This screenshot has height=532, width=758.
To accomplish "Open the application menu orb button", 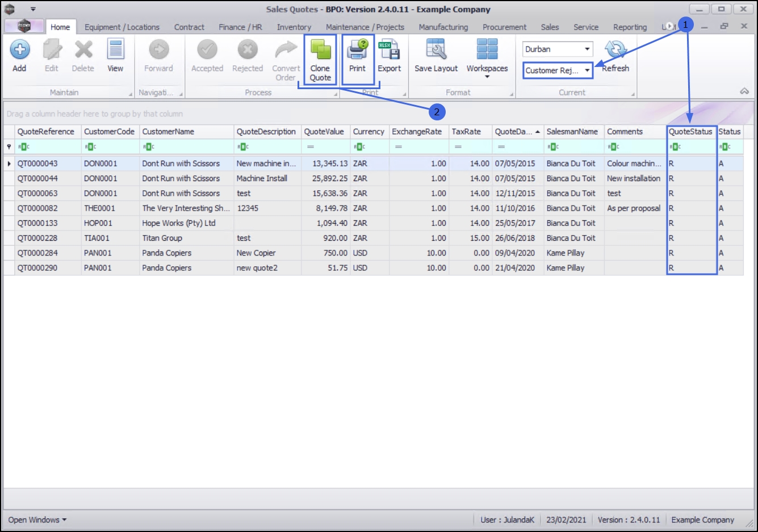I will click(x=24, y=26).
